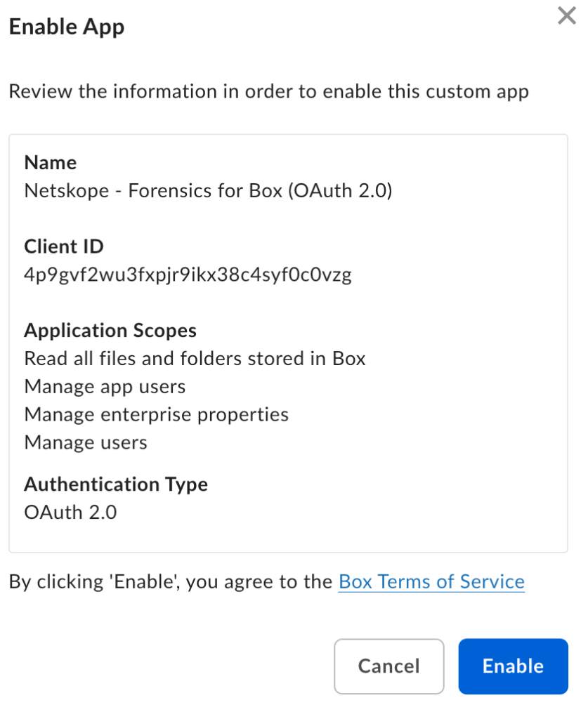Screen dimensions: 588x719
Task: Click the Name field label
Action: (51, 162)
